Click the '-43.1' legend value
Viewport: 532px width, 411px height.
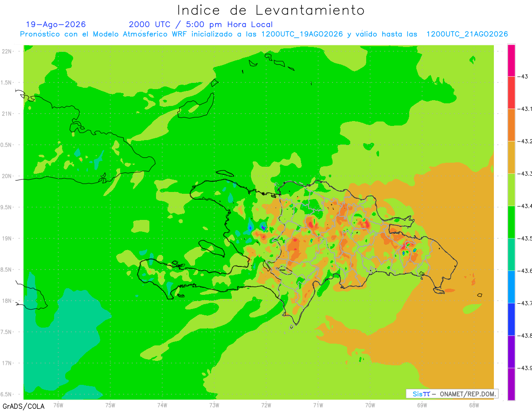click(525, 109)
